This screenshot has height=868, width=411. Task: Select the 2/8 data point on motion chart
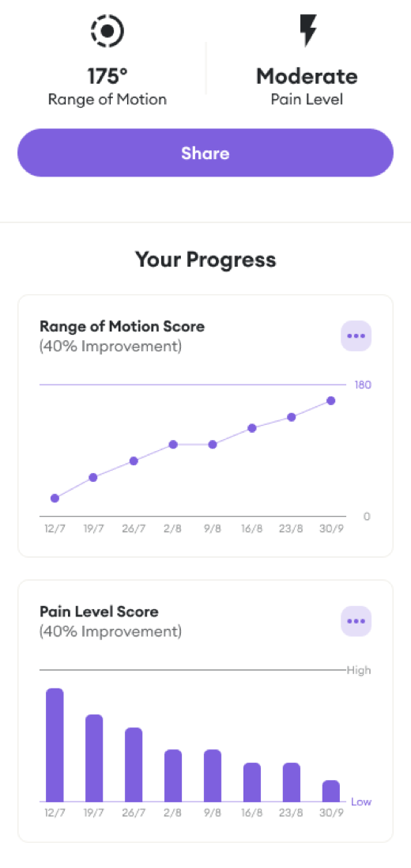(173, 444)
